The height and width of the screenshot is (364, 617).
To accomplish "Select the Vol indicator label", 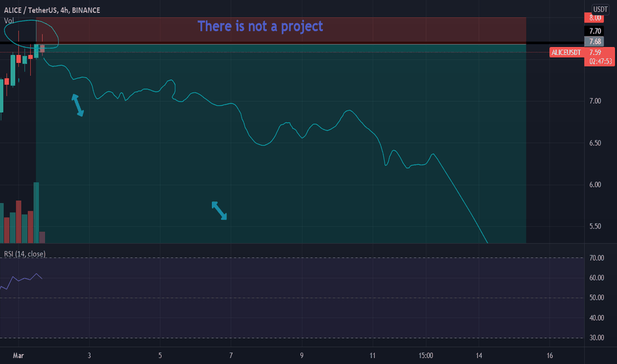I will [x=9, y=21].
